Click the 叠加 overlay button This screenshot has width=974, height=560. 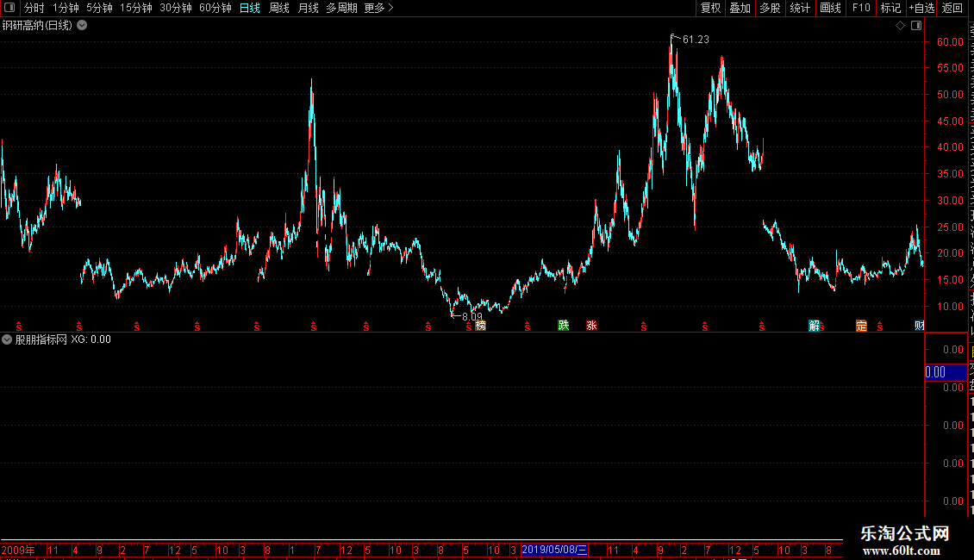pyautogui.click(x=740, y=8)
